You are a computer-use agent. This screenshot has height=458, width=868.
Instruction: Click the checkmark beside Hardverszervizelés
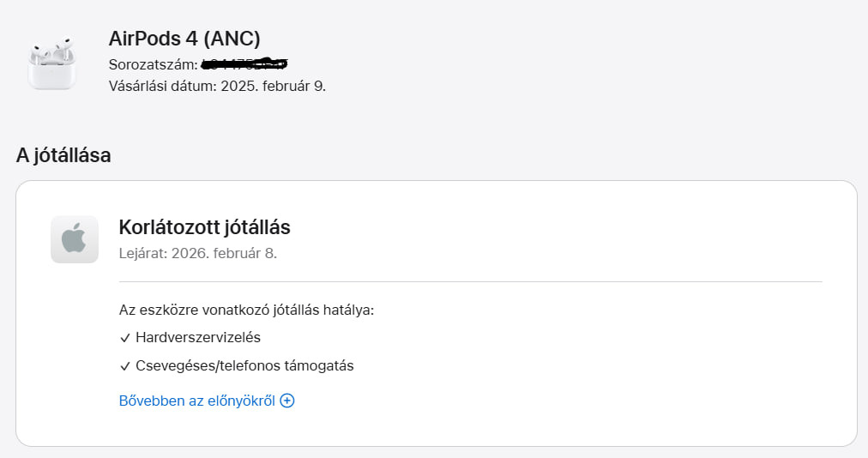coord(125,338)
